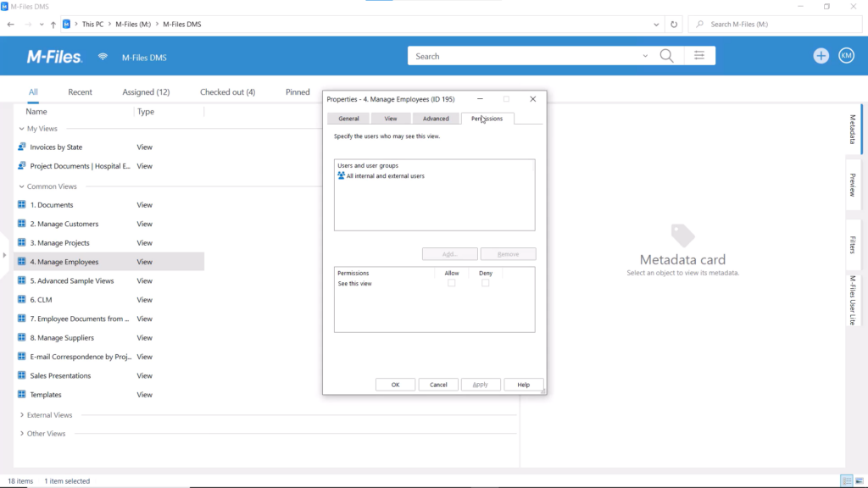Click the plus icon to create new object
Screen dimensions: 868x488
(821, 55)
